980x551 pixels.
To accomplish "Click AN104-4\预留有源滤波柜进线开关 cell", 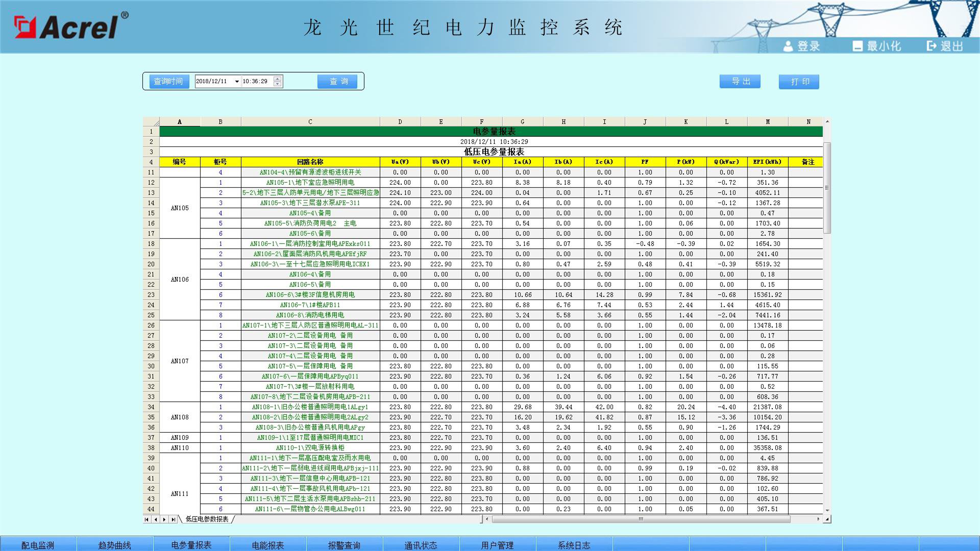I will tap(310, 172).
